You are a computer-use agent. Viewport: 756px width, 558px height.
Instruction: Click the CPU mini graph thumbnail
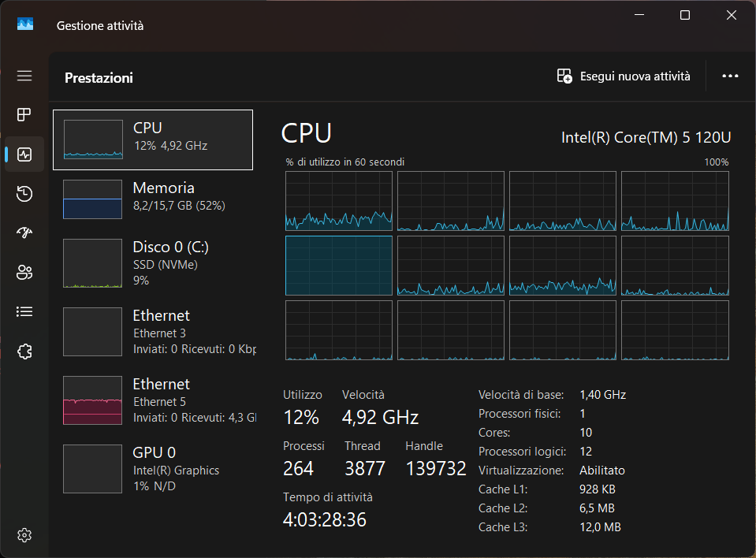(93, 139)
